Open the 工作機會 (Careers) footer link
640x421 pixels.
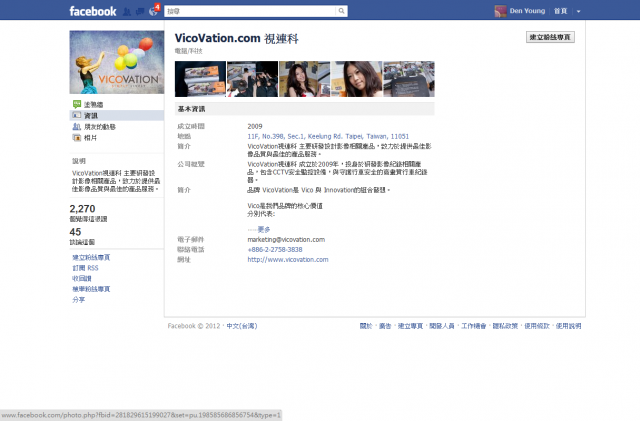coord(473,326)
